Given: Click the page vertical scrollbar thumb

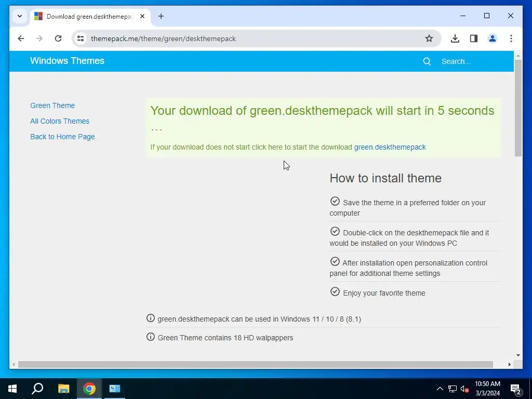Looking at the screenshot, I should pos(518,108).
